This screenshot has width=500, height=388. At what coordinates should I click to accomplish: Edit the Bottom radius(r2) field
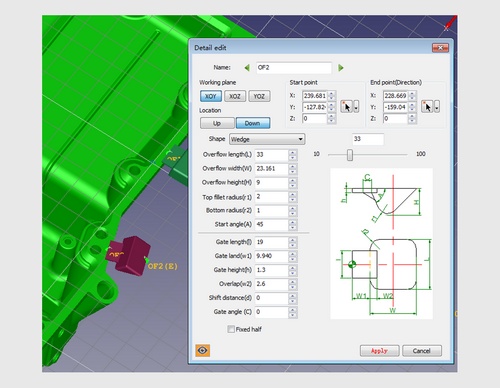pos(271,211)
